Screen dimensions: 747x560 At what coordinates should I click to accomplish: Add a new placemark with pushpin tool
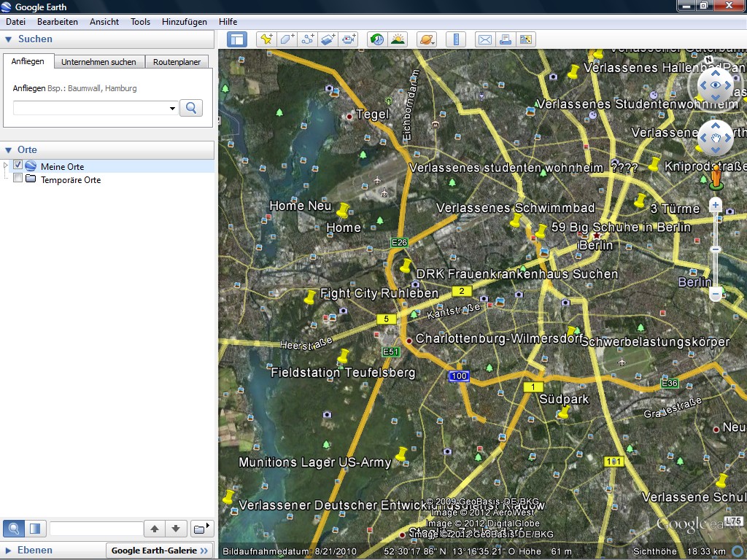(x=266, y=39)
